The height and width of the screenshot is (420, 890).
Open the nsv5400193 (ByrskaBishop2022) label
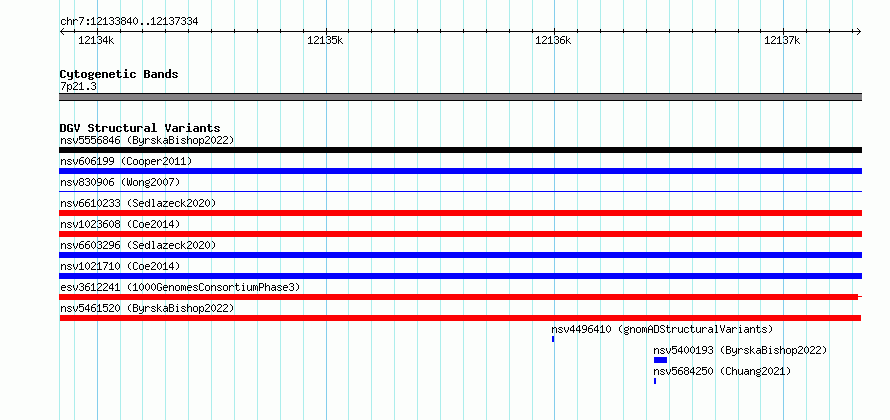coord(740,350)
